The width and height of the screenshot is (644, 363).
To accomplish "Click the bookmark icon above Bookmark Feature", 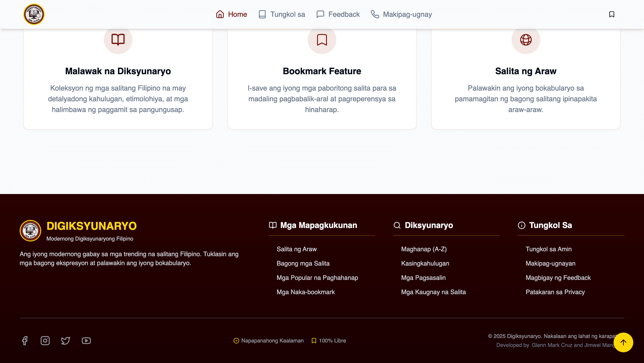I will pyautogui.click(x=322, y=40).
